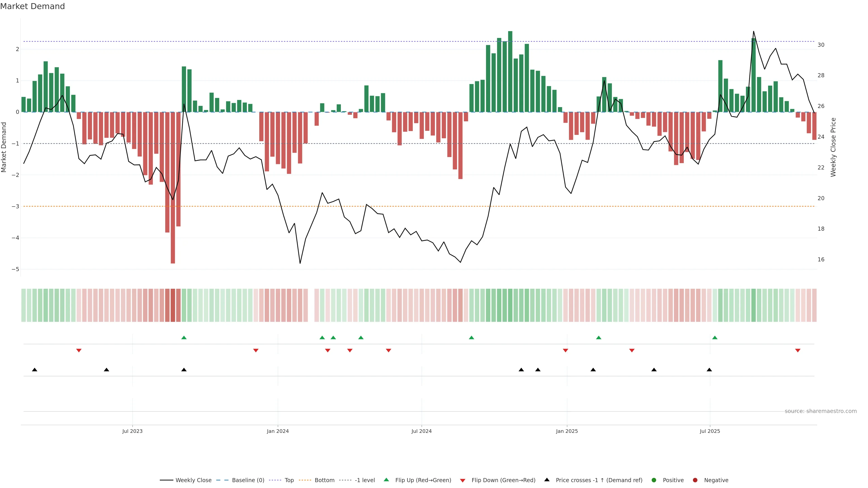Click the Bottom legend entry
The width and height of the screenshot is (868, 488).
coord(324,480)
